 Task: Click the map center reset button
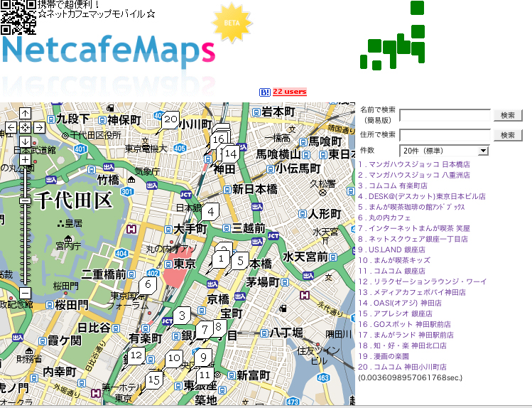pyautogui.click(x=25, y=128)
